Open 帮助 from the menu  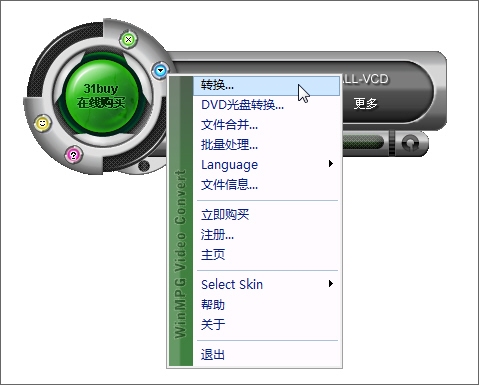(267, 304)
